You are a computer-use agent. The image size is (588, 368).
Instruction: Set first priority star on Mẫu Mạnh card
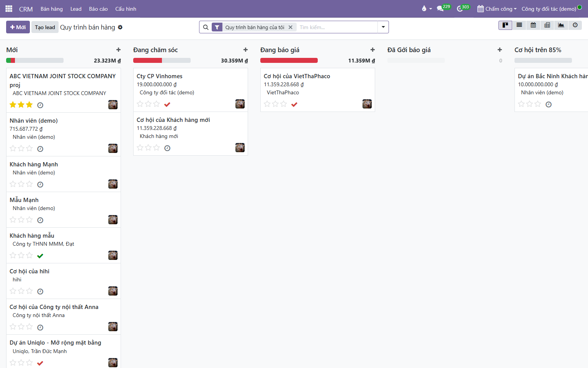13,220
